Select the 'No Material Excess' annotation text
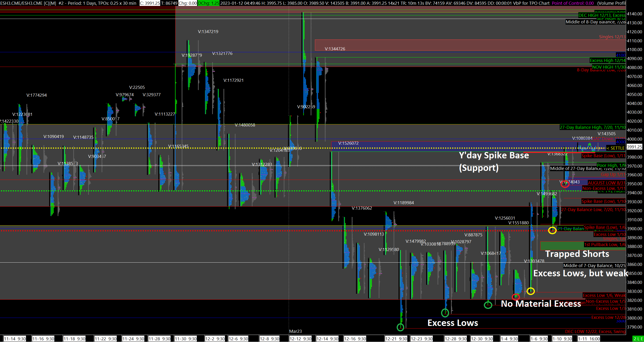This screenshot has height=342, width=644. pos(541,304)
